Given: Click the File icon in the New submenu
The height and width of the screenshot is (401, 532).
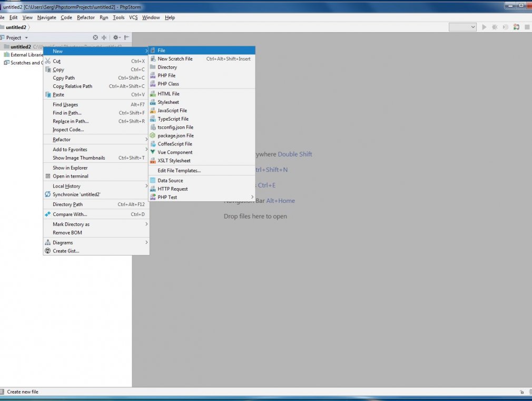Looking at the screenshot, I should (x=153, y=50).
